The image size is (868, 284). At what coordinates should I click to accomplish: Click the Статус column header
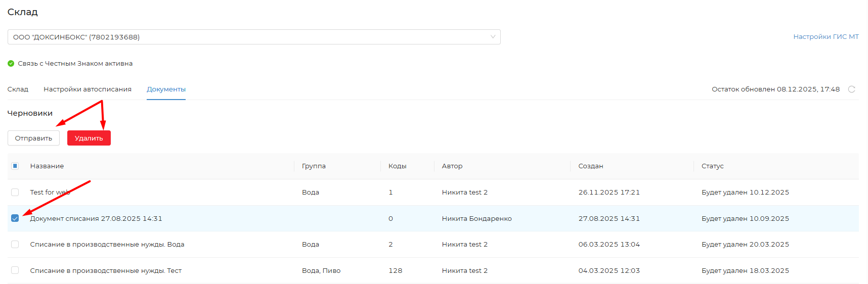point(712,166)
